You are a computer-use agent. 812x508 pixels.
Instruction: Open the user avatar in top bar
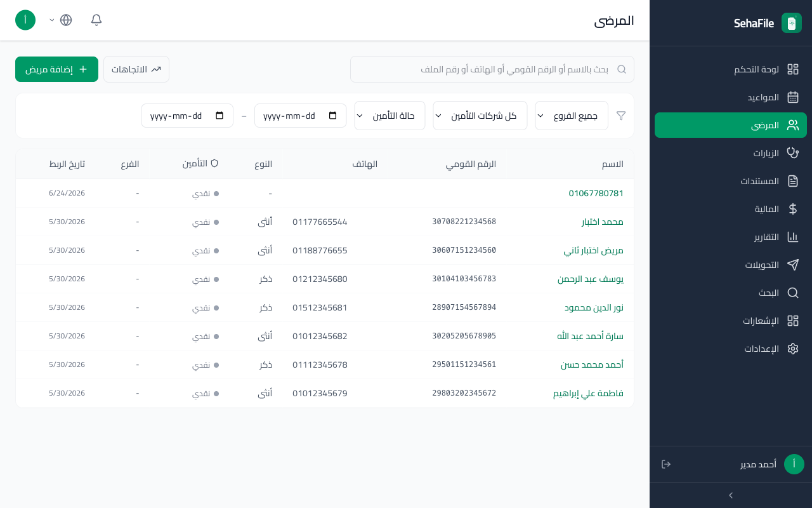[x=25, y=20]
